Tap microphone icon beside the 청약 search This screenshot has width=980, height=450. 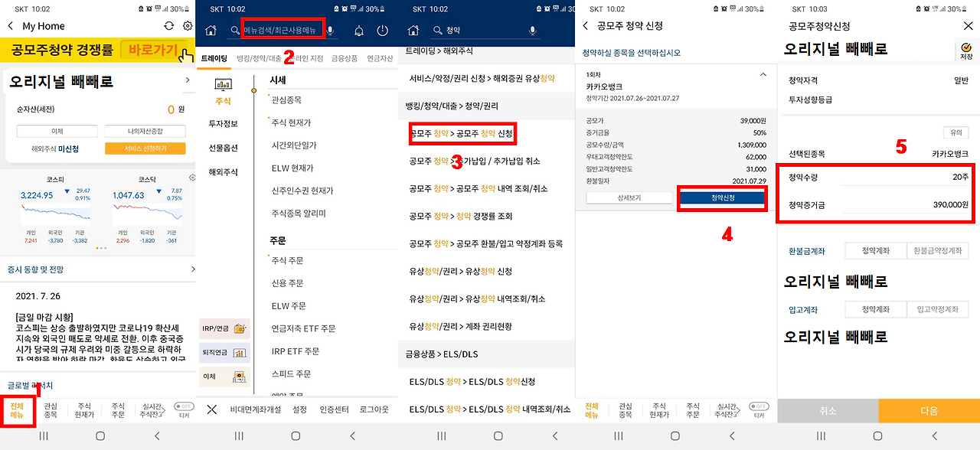(x=532, y=31)
